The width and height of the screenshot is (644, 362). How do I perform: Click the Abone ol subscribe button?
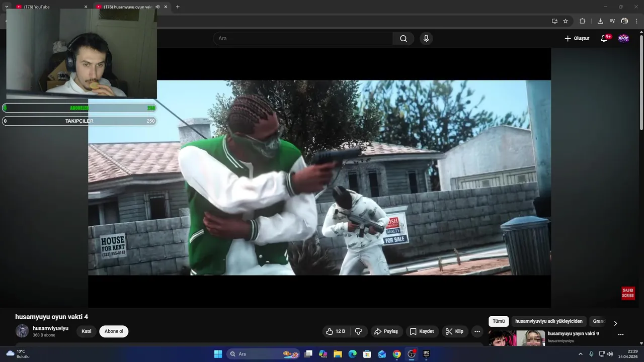point(114,331)
